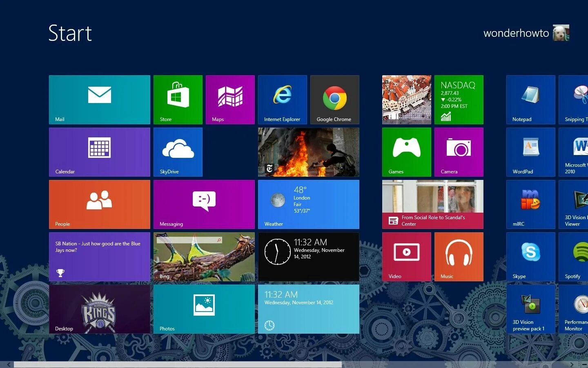This screenshot has height=368, width=588.
Task: Open Spotify tile
Action: coord(573,257)
